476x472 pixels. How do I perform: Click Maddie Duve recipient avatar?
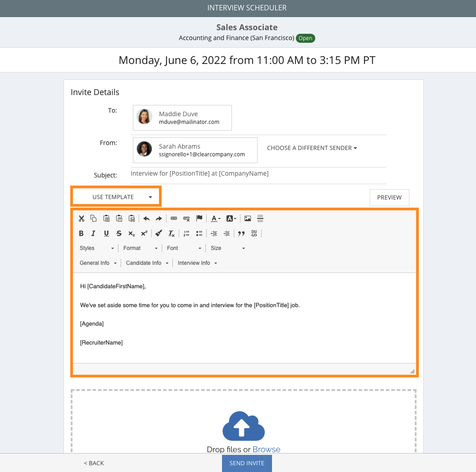[x=144, y=116]
